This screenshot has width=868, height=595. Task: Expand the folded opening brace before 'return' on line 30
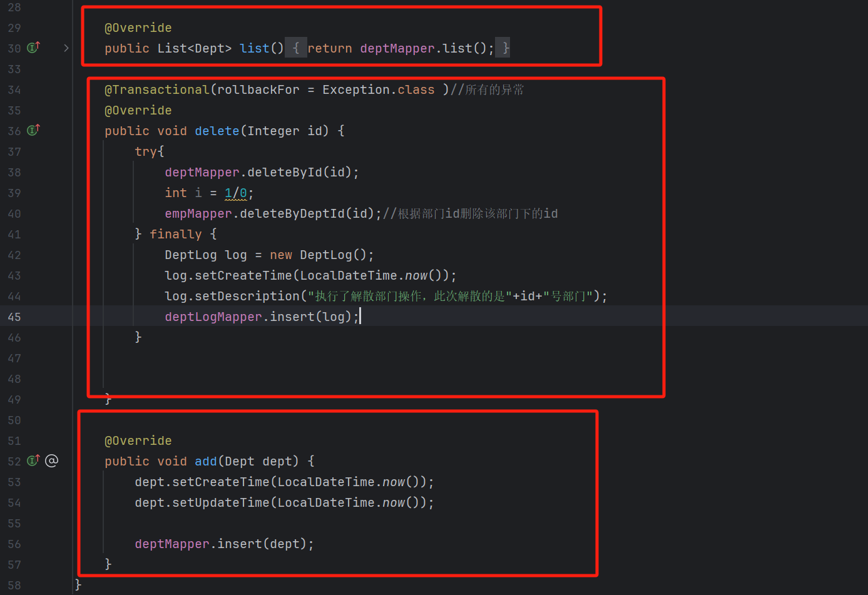[x=296, y=48]
